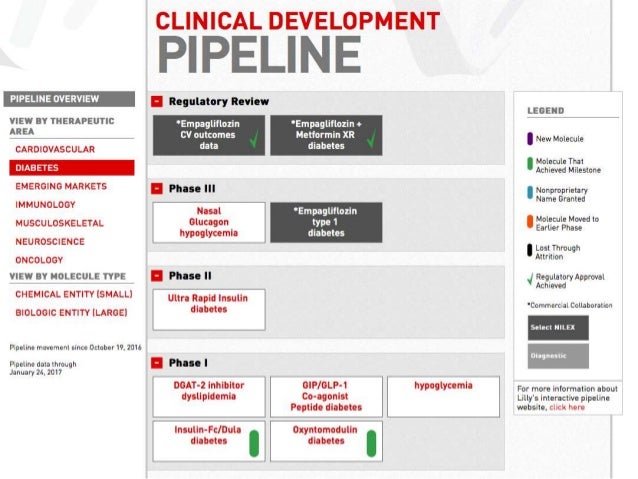
Task: Collapse the Regulatory Review section
Action: click(x=158, y=102)
